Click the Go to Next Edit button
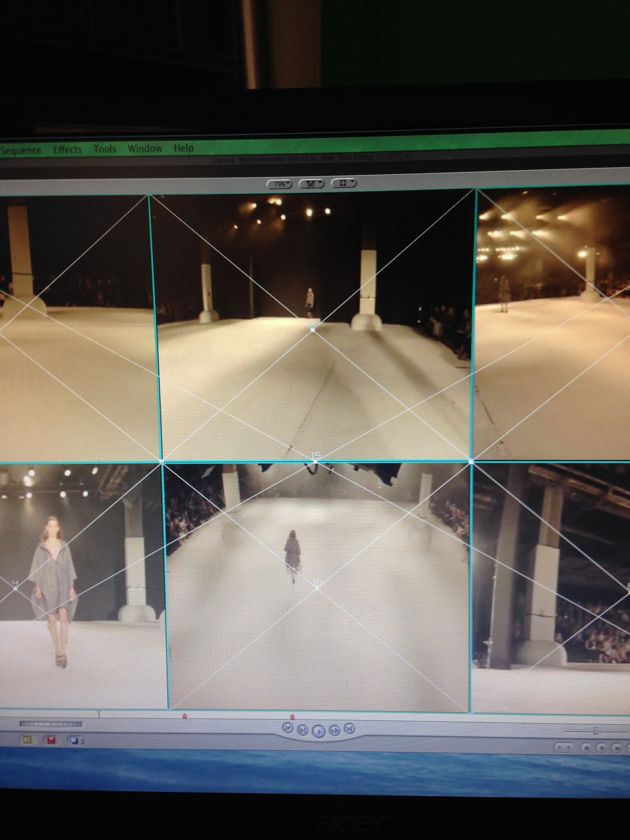 (349, 728)
